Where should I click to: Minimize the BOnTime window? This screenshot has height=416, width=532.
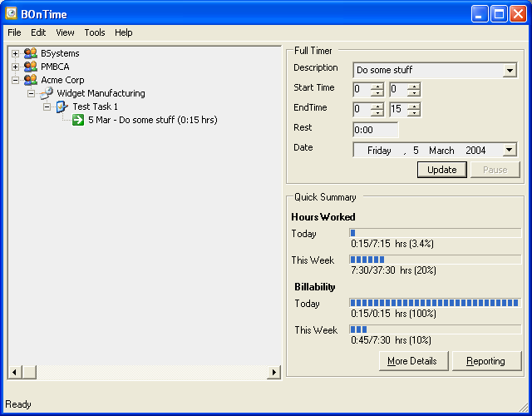[x=480, y=14]
